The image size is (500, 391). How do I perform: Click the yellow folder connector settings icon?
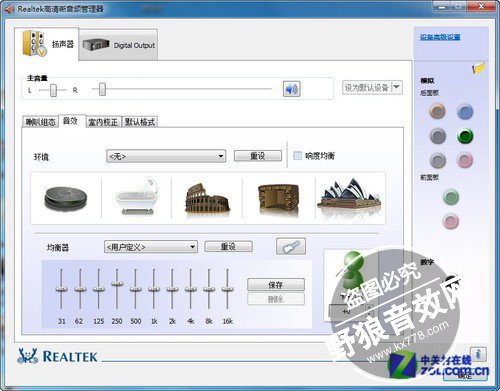(x=479, y=68)
